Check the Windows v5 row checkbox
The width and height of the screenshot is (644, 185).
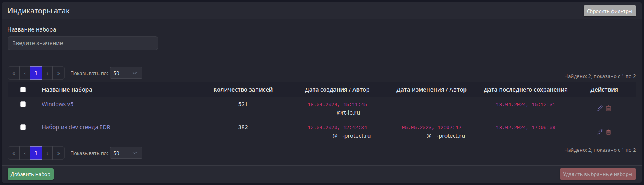[x=23, y=104]
